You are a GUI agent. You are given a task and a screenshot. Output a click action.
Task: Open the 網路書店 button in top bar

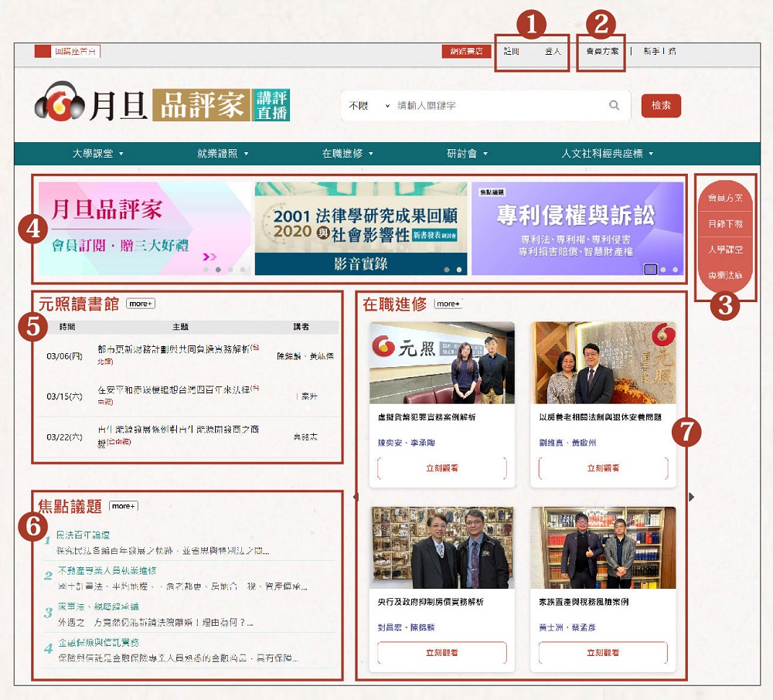click(466, 51)
